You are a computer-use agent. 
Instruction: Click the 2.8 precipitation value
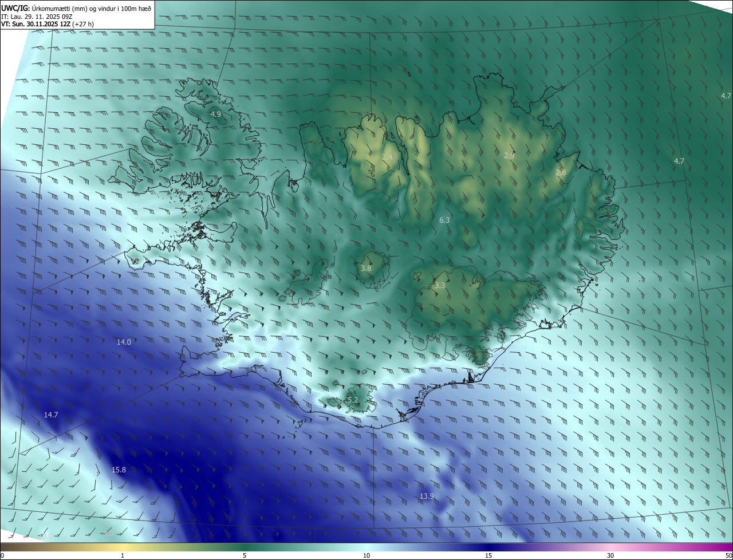[561, 173]
